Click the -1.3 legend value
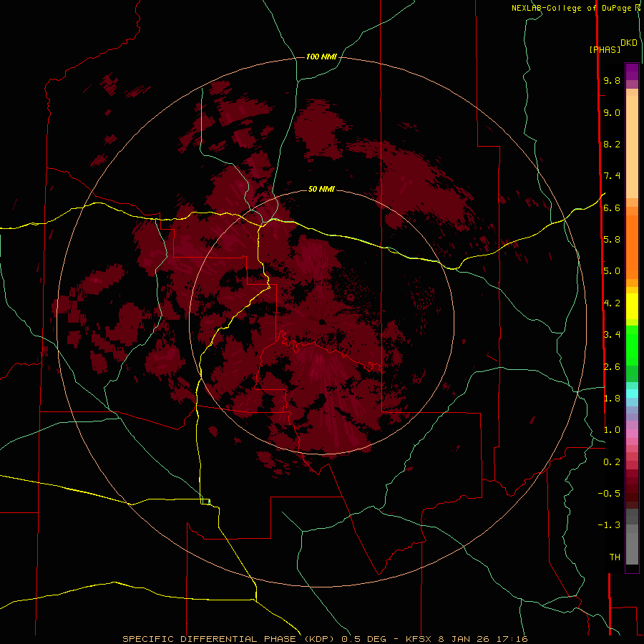The width and height of the screenshot is (644, 644). point(609,525)
